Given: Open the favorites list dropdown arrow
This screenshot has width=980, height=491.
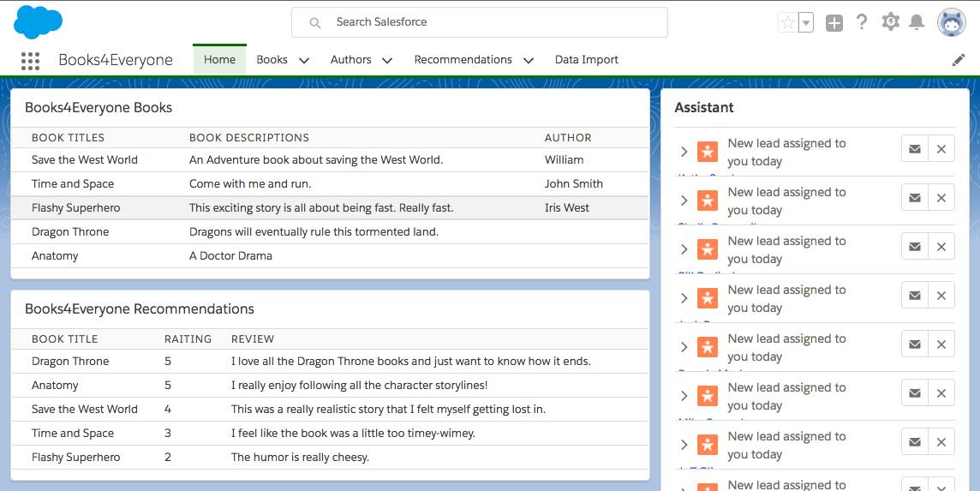Looking at the screenshot, I should [806, 23].
